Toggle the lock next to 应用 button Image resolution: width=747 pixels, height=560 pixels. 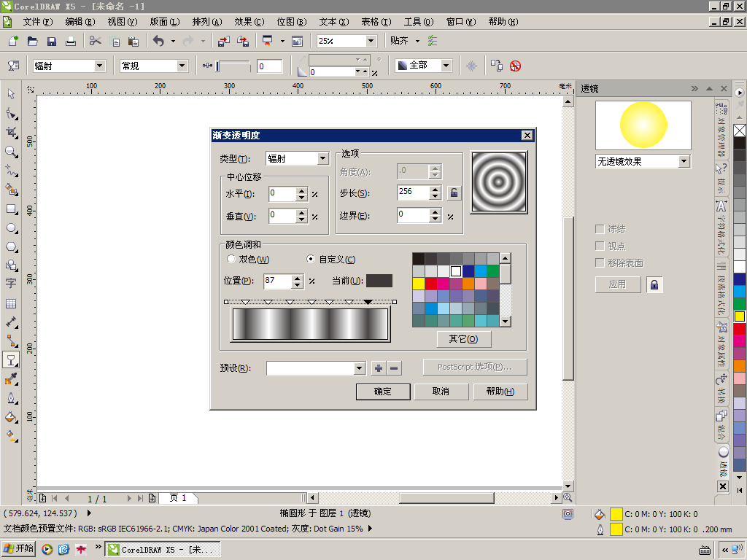pyautogui.click(x=654, y=285)
